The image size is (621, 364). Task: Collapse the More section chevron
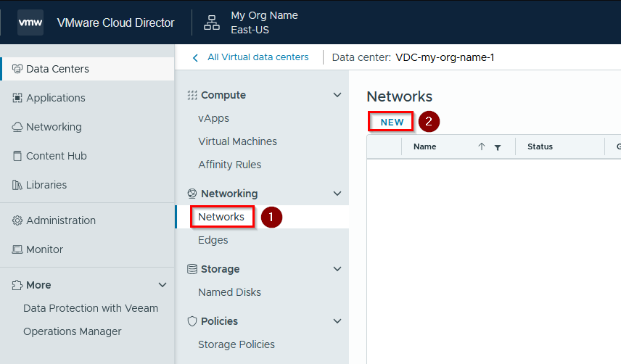click(163, 285)
